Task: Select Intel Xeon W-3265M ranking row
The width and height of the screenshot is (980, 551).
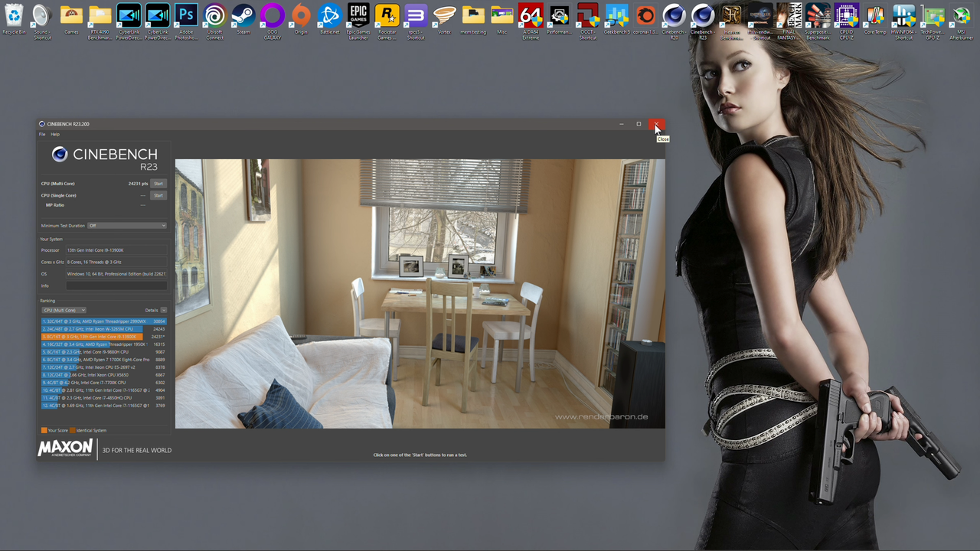Action: 103,329
